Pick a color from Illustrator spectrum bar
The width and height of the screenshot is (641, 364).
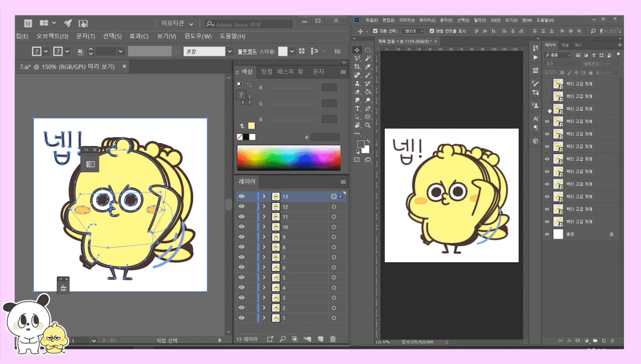288,157
